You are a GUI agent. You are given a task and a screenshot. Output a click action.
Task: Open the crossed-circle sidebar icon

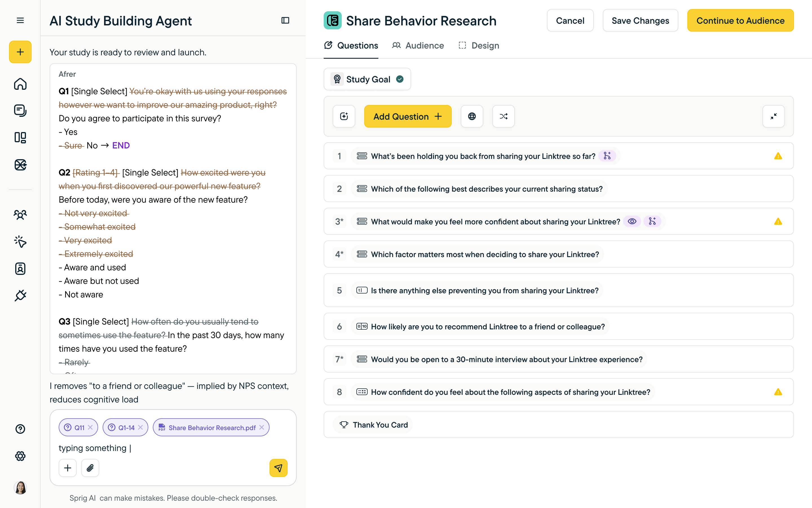[20, 165]
